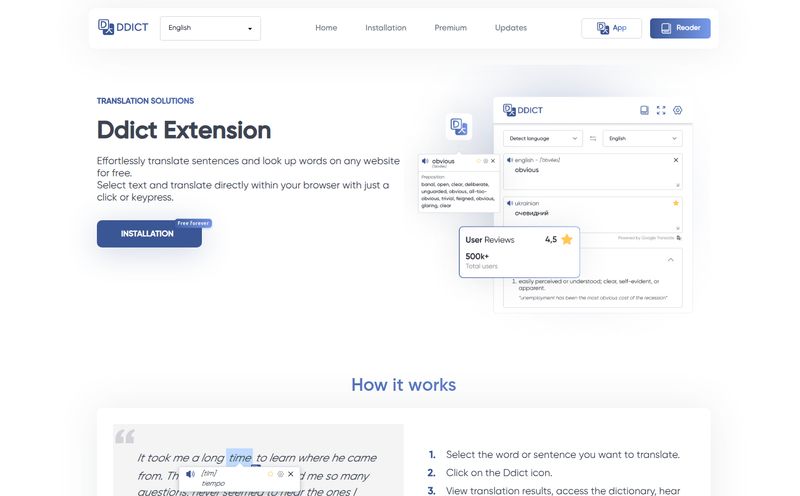Play audio for ukrainian translation

coord(509,203)
